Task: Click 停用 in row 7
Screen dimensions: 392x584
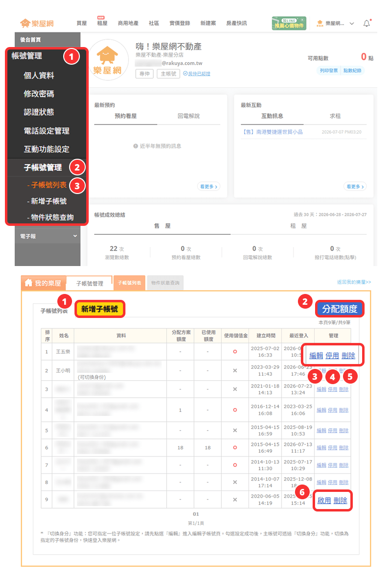Action: (x=332, y=465)
